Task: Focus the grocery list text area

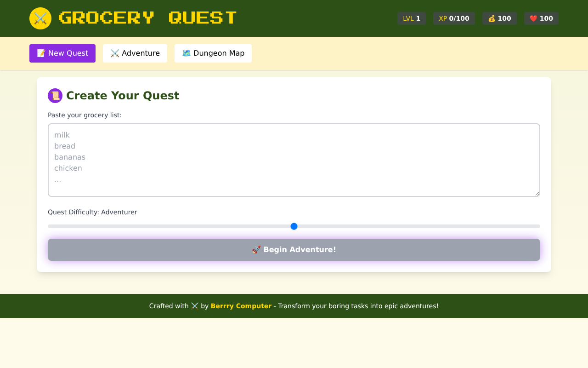Action: (294, 160)
